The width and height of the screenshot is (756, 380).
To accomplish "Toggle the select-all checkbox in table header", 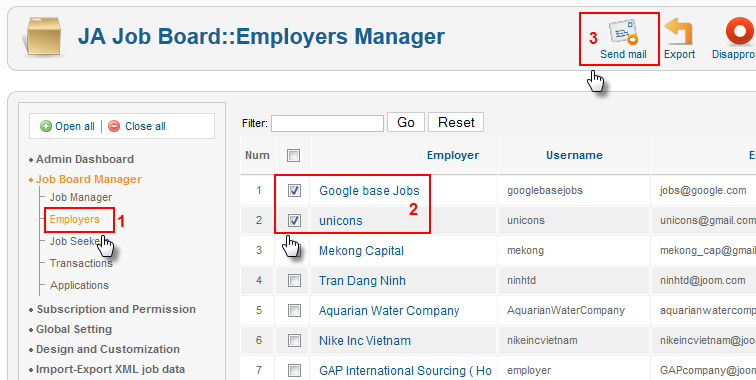I will (293, 155).
